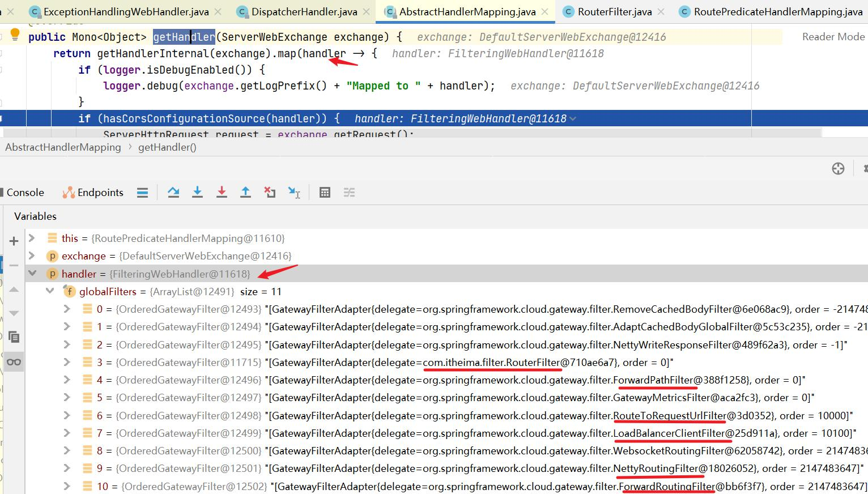Switch to DispatcherHandler.java tab
This screenshot has height=494, width=868.
tap(304, 11)
